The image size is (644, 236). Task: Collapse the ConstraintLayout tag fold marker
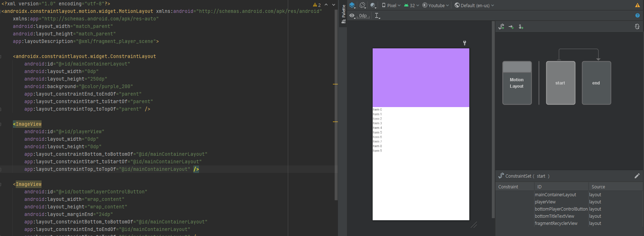tap(1, 57)
